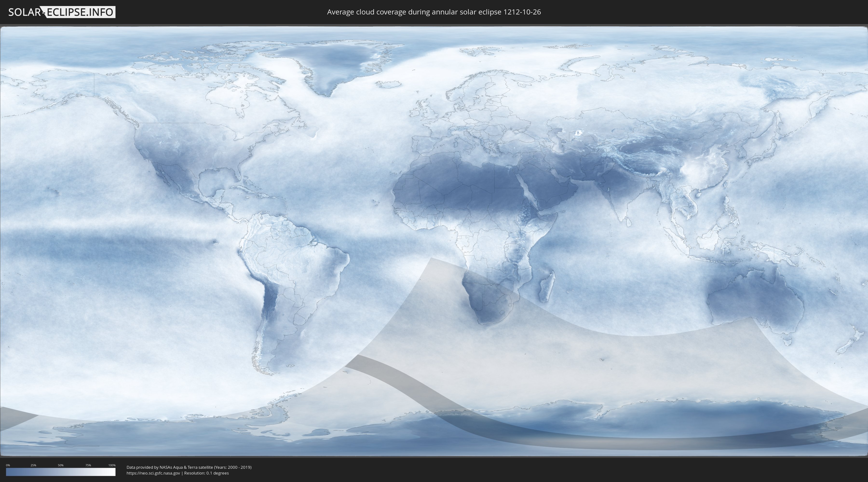Click the "0%" legend label
The image size is (868, 482).
pos(8,465)
